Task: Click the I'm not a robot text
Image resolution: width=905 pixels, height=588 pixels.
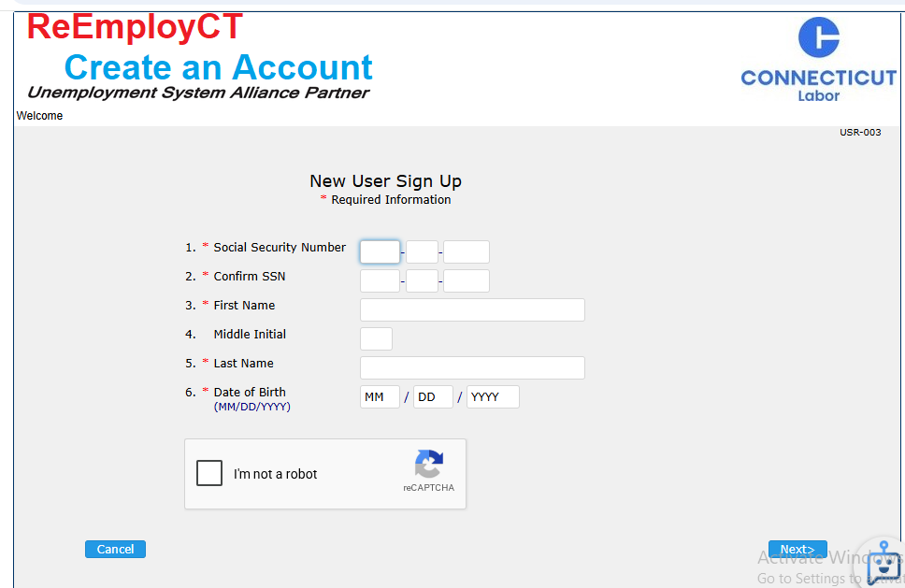Action: (275, 474)
